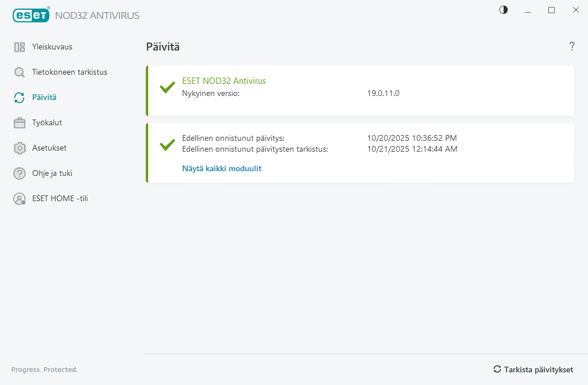
Task: Click the ESET logo in the header
Action: 31,16
